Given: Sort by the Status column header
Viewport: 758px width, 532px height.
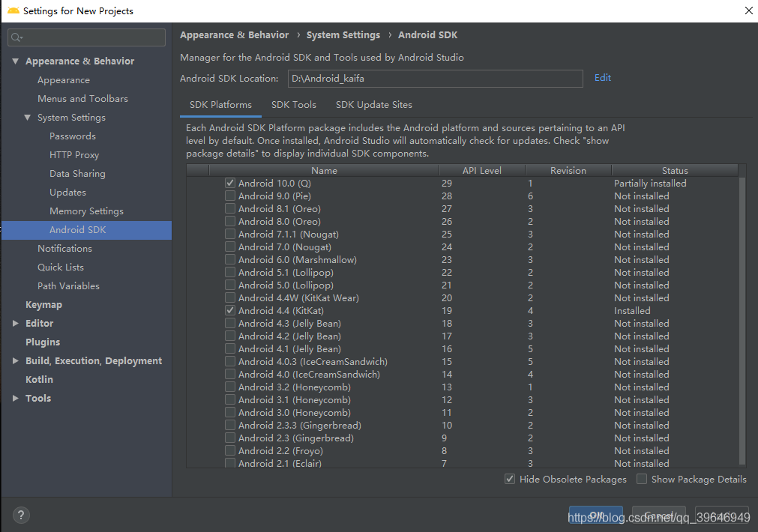Looking at the screenshot, I should [x=675, y=171].
